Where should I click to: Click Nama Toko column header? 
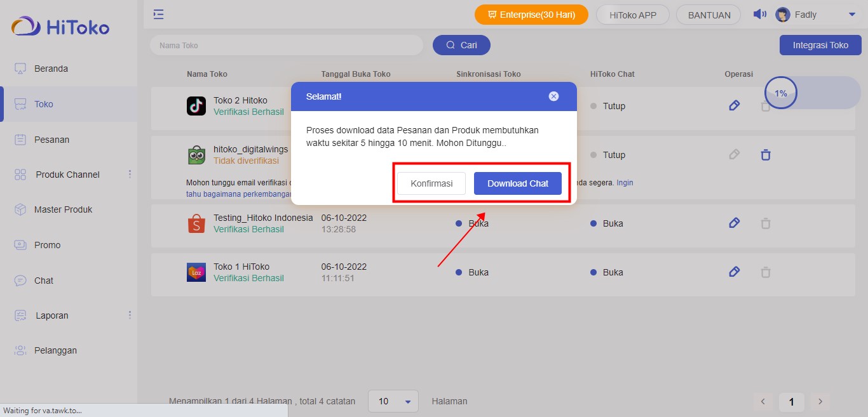207,74
